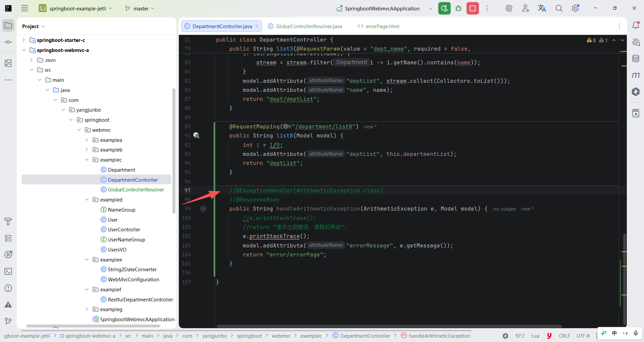The image size is (644, 342).
Task: Open WebMvcConfiguration in project tree
Action: tap(133, 279)
